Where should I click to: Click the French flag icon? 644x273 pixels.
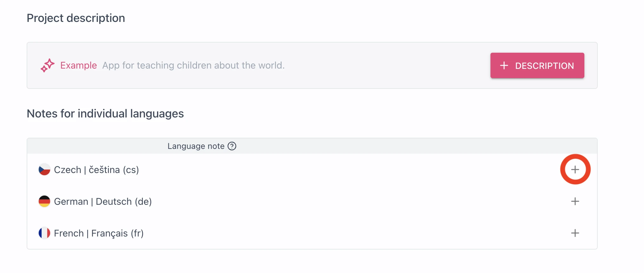[x=44, y=233]
